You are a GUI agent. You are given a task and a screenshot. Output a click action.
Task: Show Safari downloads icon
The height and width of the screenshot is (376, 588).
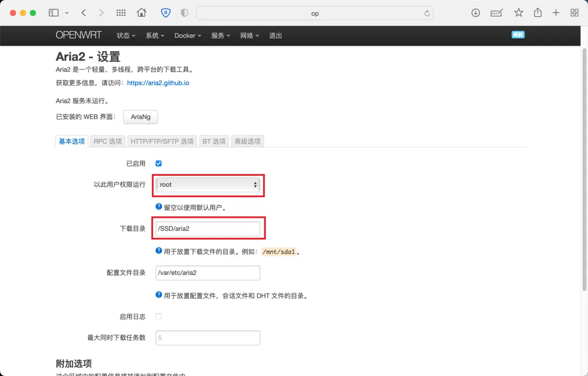pos(476,13)
